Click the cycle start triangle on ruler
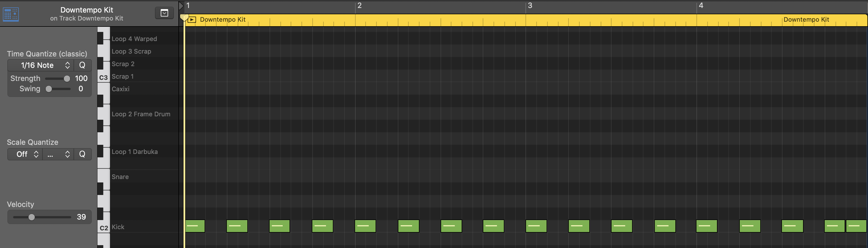 point(181,6)
